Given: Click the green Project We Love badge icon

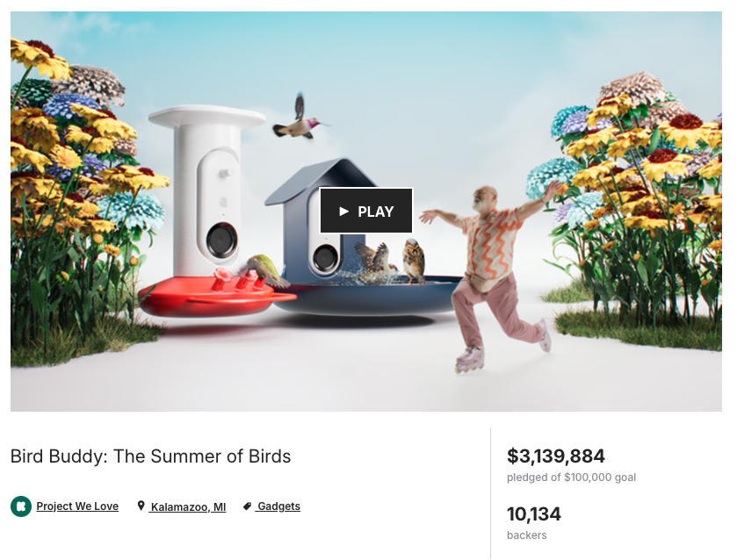Looking at the screenshot, I should 21,506.
